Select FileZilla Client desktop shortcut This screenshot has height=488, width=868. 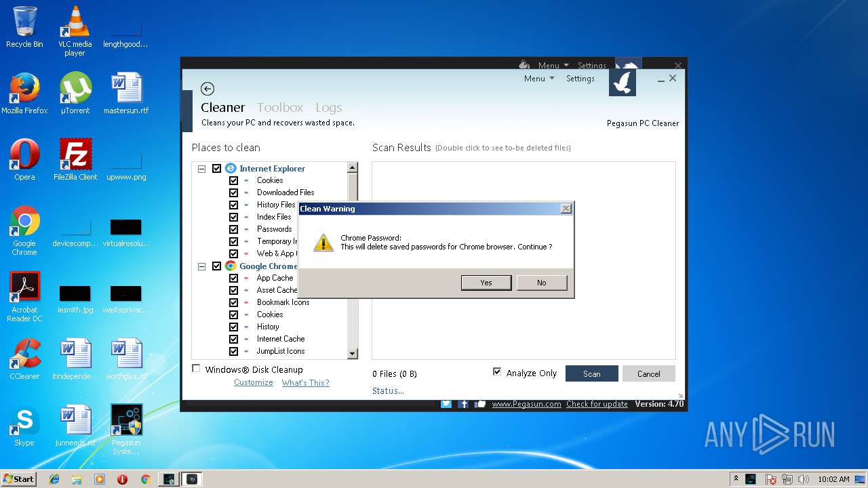[75, 160]
